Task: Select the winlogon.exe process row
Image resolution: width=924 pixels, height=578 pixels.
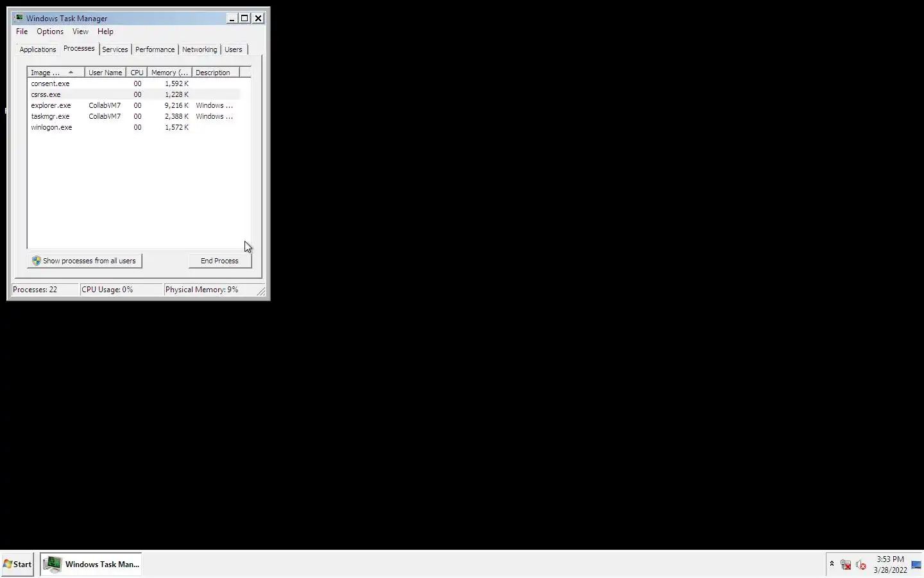Action: 133,127
